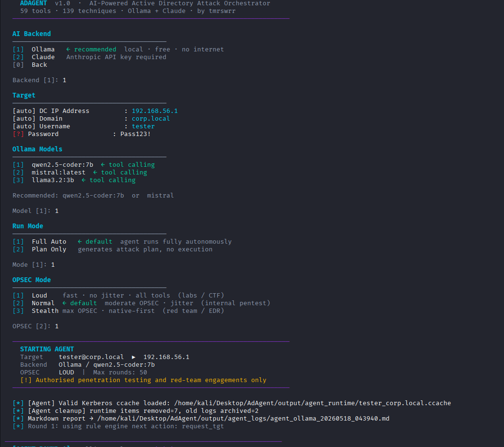Click the 'OPSEC Mode' section heading

tap(32, 280)
